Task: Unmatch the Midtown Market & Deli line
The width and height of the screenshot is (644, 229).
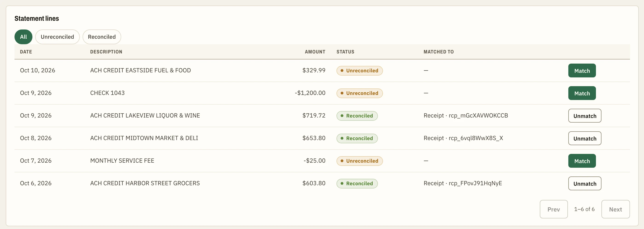Action: tap(584, 138)
